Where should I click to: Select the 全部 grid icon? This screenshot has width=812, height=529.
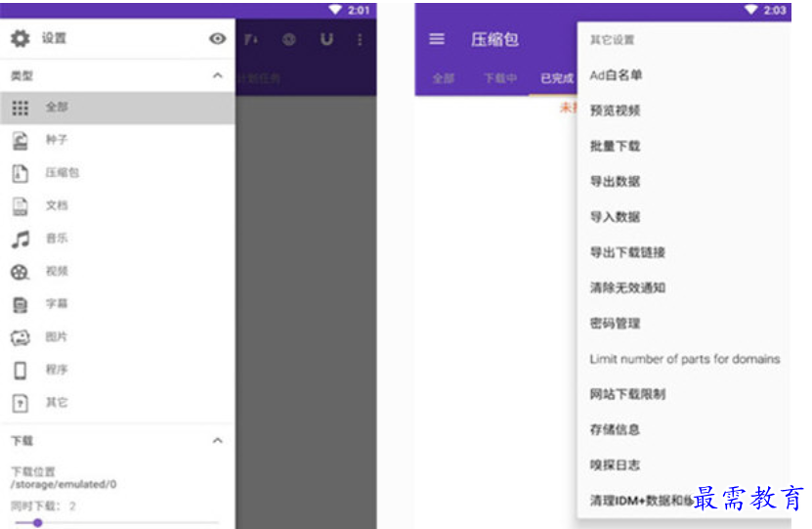21,108
